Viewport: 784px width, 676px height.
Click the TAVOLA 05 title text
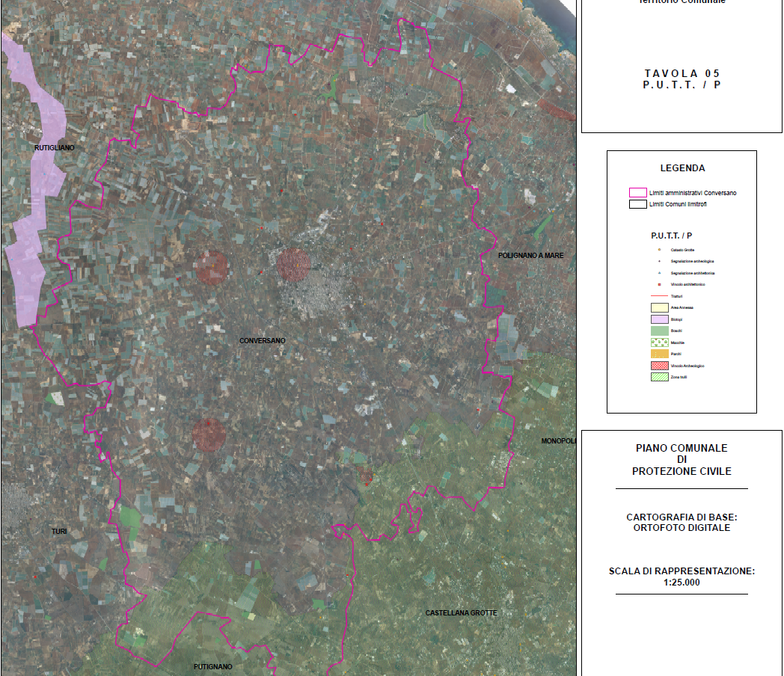(x=682, y=73)
